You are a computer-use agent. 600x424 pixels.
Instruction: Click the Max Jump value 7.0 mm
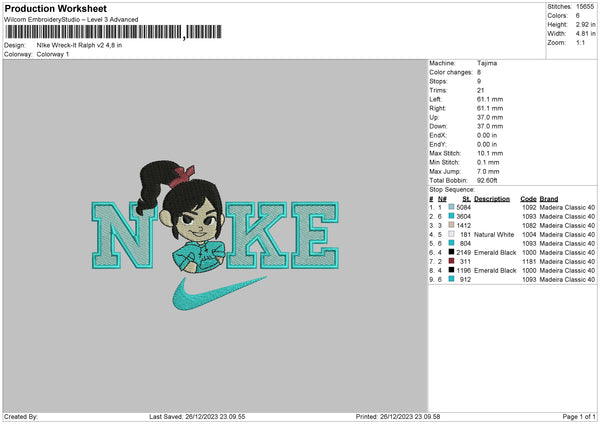pyautogui.click(x=488, y=171)
